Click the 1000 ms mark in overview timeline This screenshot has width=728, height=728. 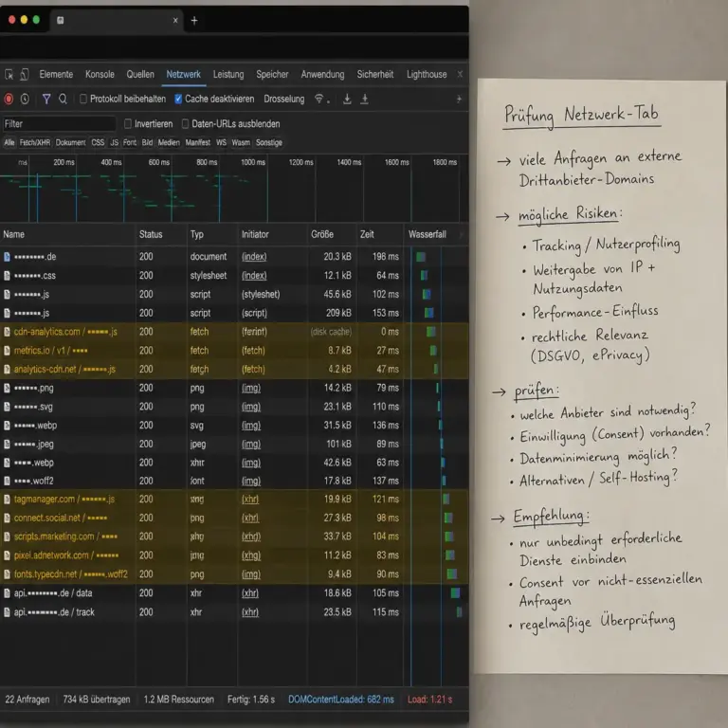click(253, 162)
